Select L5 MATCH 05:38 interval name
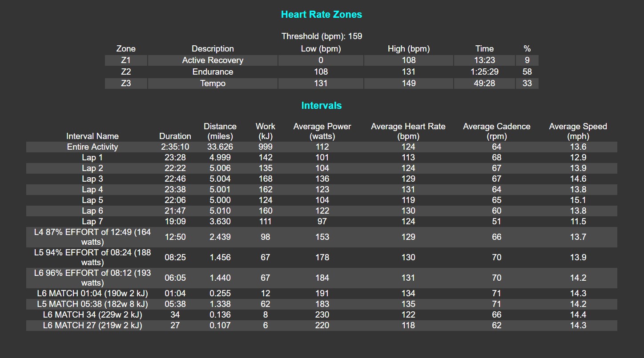 [x=93, y=304]
